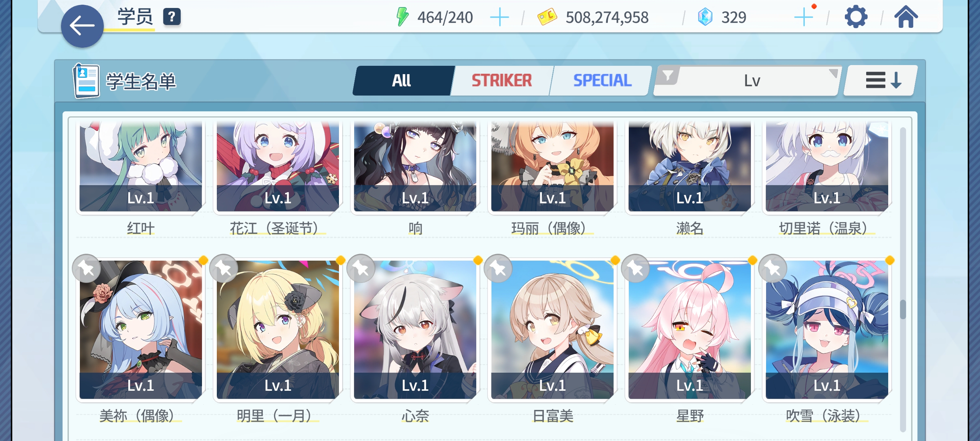The height and width of the screenshot is (441, 980).
Task: Switch to the STRIKER tab
Action: 502,80
